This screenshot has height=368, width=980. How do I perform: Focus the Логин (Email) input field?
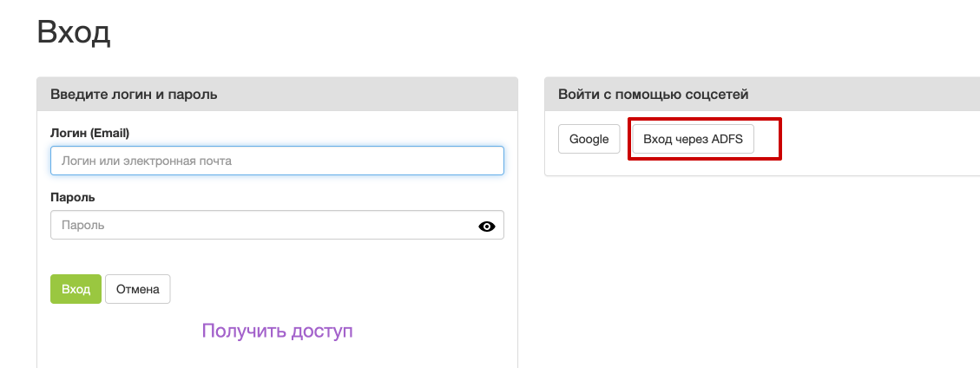277,161
